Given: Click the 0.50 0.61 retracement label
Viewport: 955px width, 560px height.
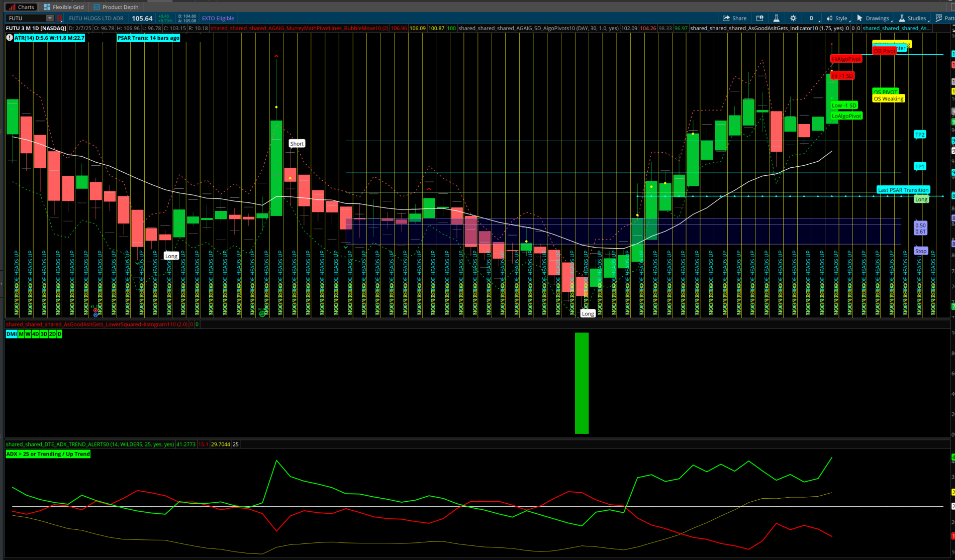Looking at the screenshot, I should click(x=920, y=229).
